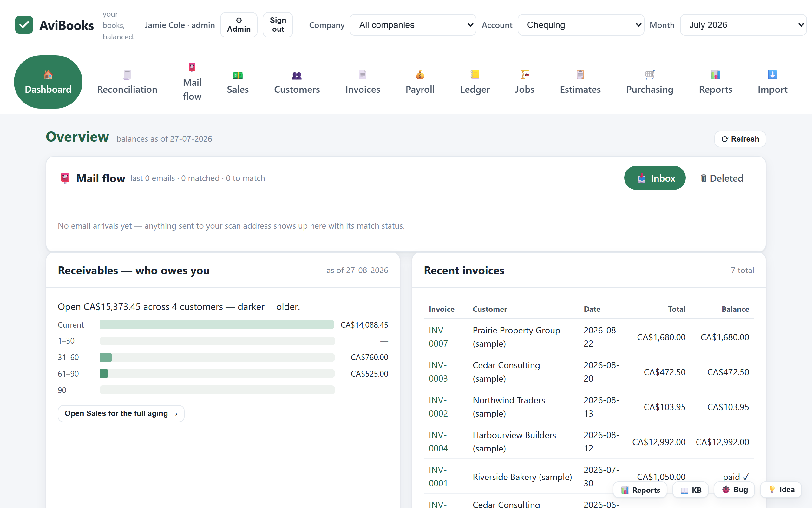Viewport: 812px width, 508px height.
Task: Click the CA$525.00 aging amount
Action: tap(369, 374)
